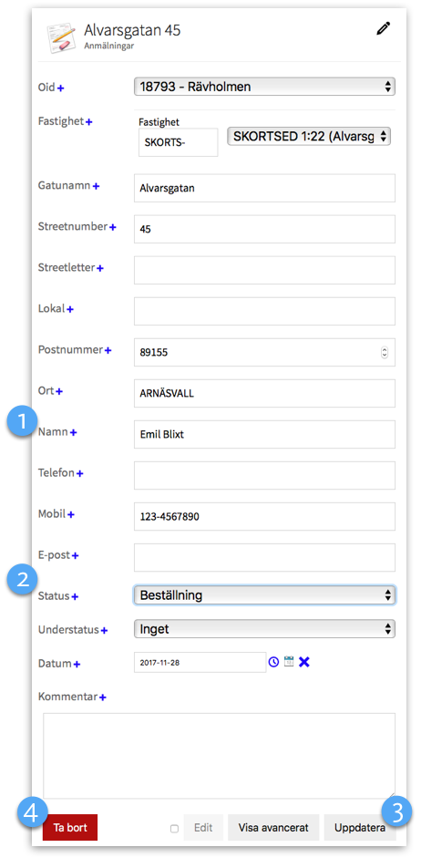Click the plus icon beside Status label

tap(76, 596)
